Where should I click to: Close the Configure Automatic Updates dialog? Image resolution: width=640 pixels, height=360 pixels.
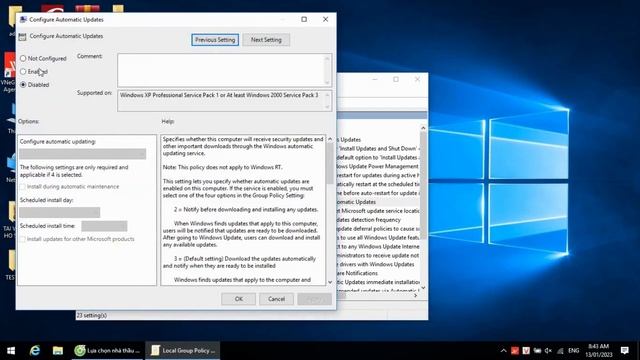click(x=325, y=19)
